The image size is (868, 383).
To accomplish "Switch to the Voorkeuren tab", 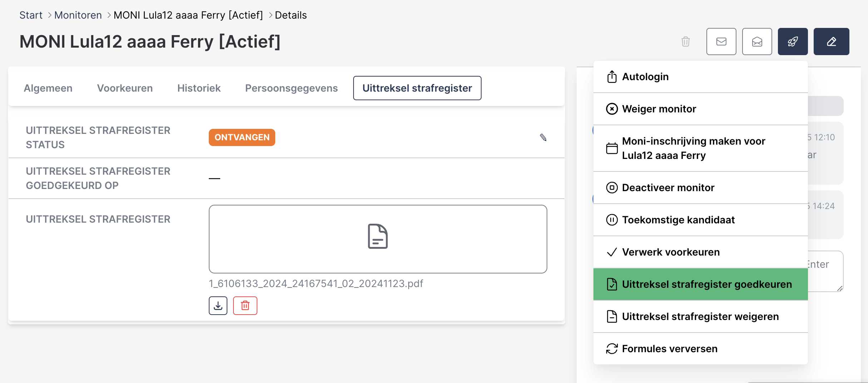I will click(x=125, y=88).
